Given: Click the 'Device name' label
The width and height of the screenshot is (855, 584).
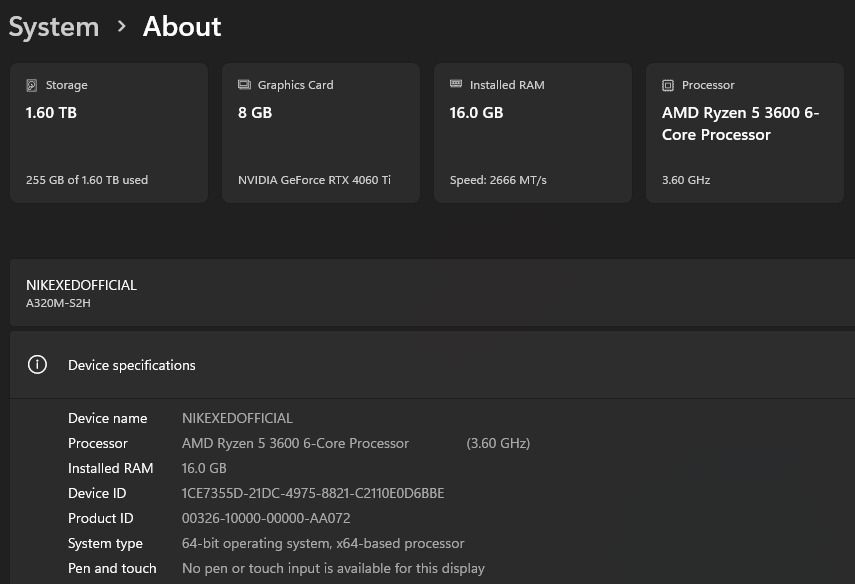Looking at the screenshot, I should (107, 418).
